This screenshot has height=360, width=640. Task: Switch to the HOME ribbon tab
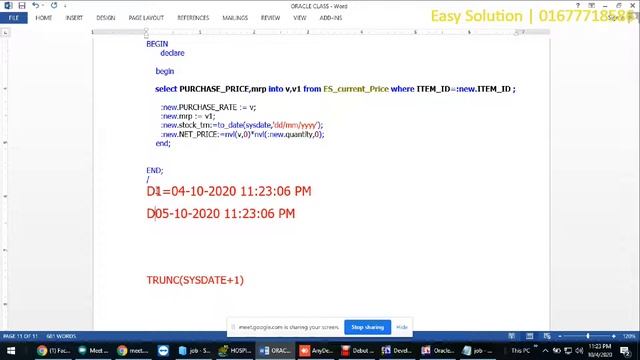[44, 18]
